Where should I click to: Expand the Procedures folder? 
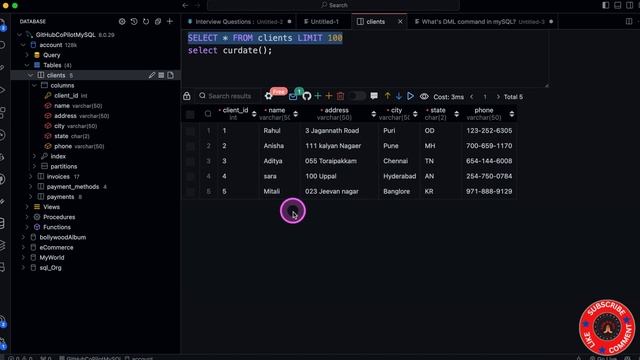[x=27, y=217]
